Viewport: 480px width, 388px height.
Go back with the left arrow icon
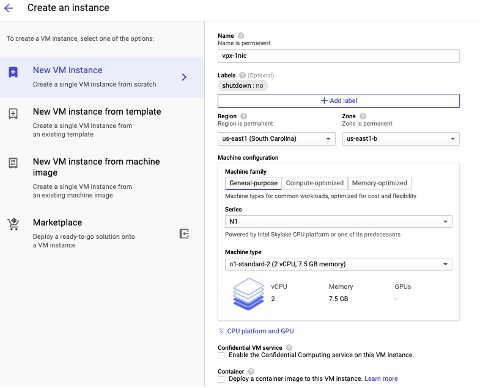point(9,8)
